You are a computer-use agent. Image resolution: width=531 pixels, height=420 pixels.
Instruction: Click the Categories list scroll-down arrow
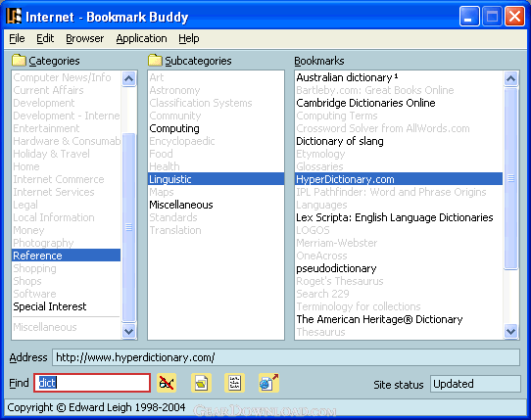[128, 331]
